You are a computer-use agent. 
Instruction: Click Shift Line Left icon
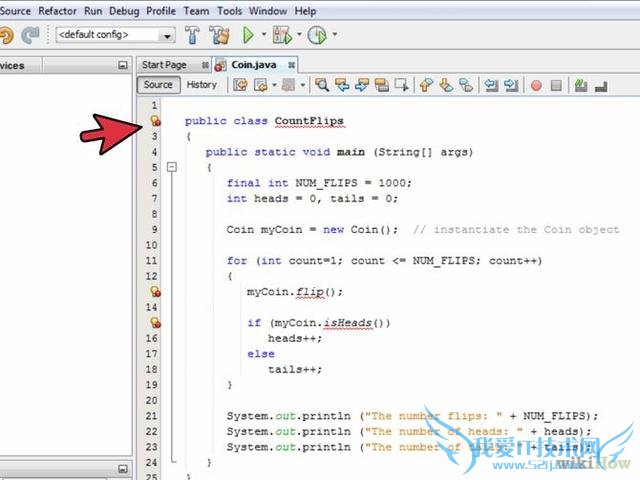491,85
